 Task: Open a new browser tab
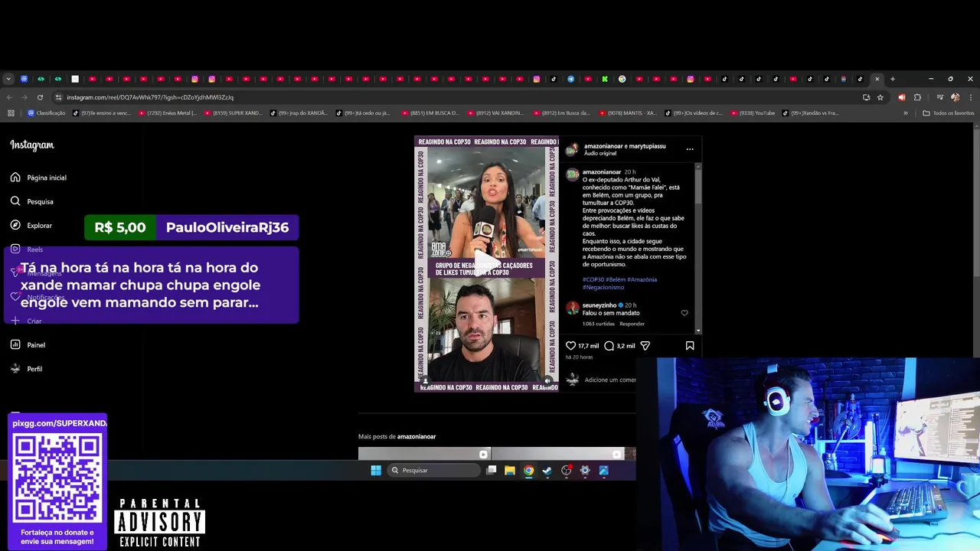pos(892,79)
